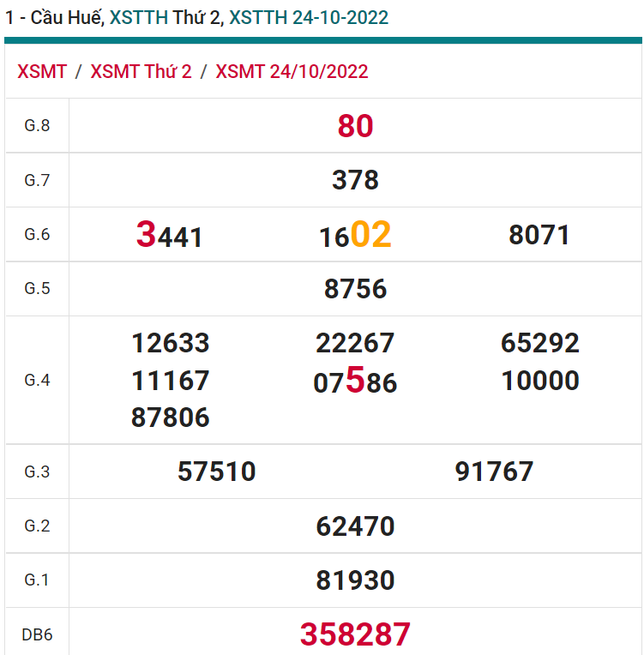Click G.6 number 1602 with highlighted digits

pos(355,235)
